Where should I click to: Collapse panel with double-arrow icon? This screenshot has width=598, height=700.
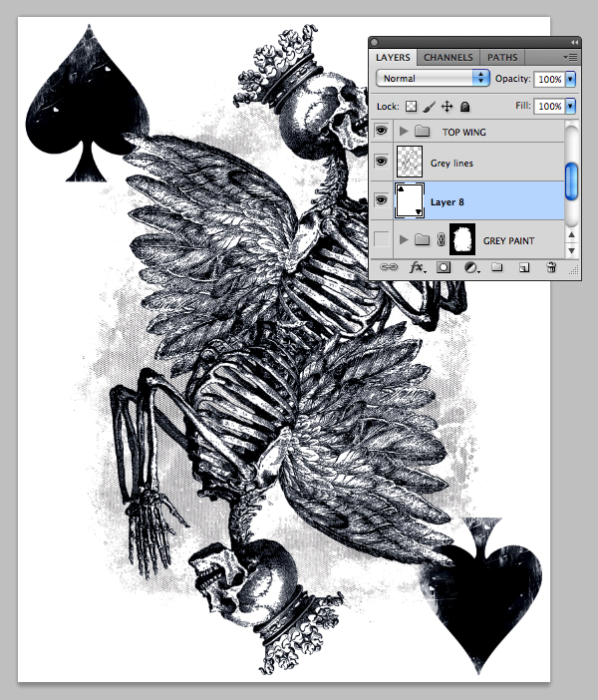tap(574, 43)
